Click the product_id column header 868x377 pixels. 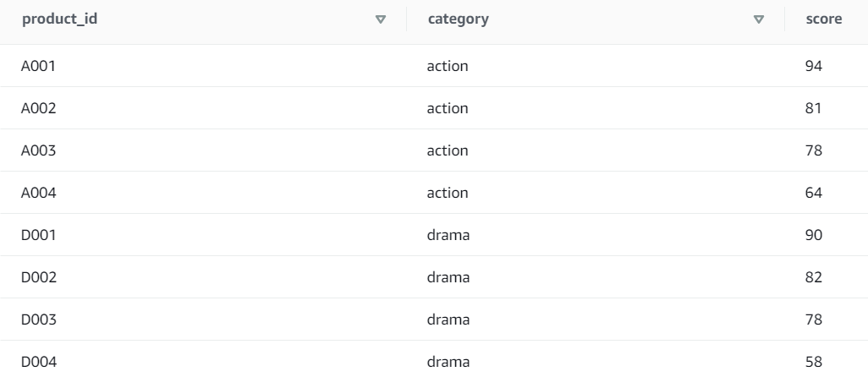(x=59, y=19)
